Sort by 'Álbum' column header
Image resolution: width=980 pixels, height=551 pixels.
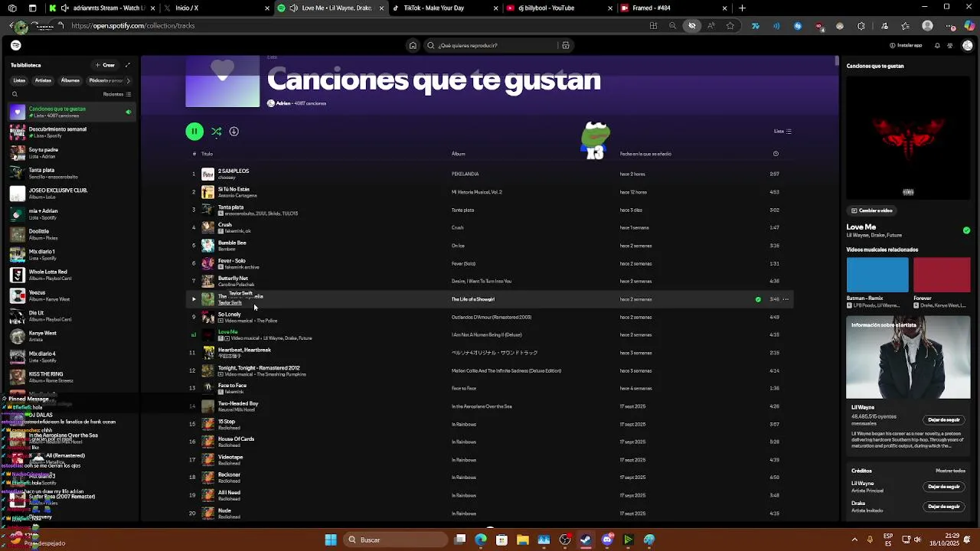click(x=458, y=154)
